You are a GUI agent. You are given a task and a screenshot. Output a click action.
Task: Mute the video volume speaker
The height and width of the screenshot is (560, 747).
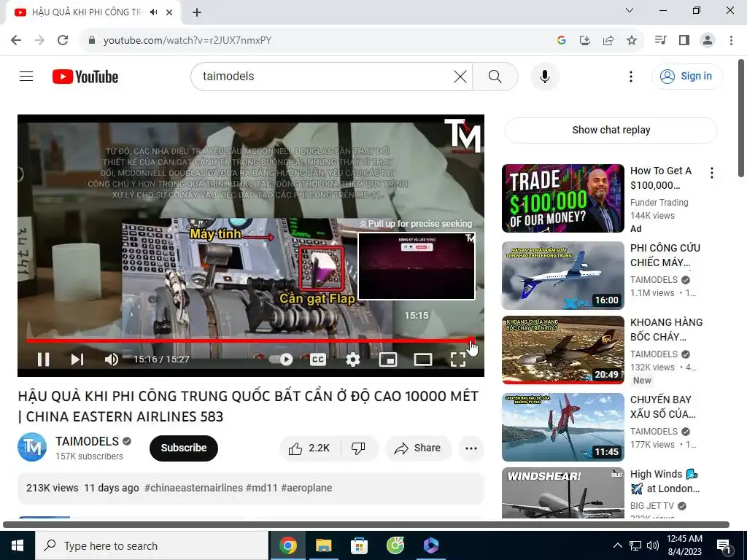pyautogui.click(x=111, y=359)
